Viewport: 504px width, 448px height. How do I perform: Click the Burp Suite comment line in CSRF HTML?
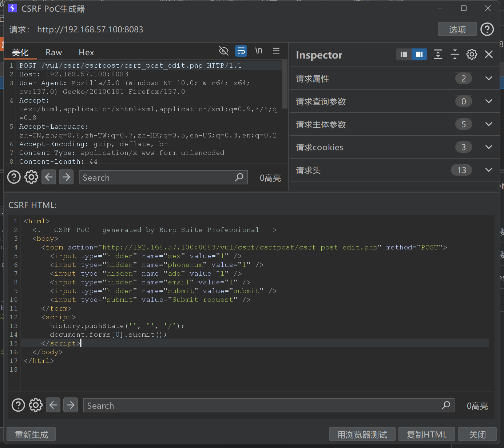pos(154,230)
